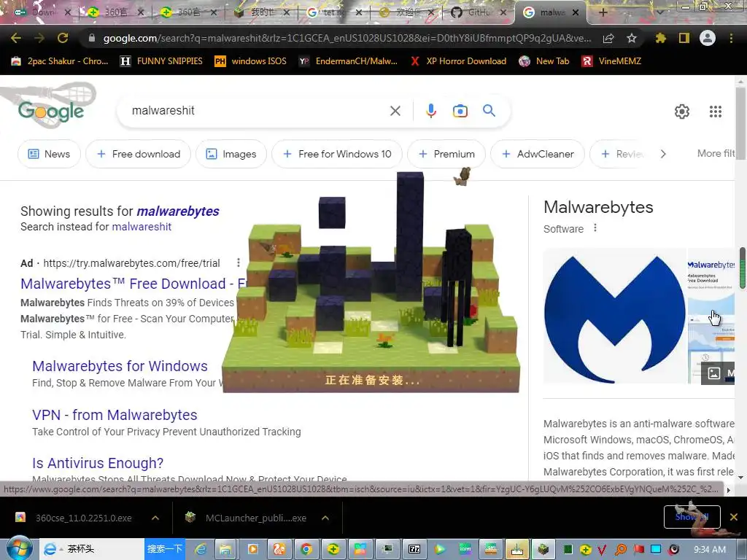Open the 7-Zip taskbar icon
This screenshot has height=560, width=747.
[414, 549]
